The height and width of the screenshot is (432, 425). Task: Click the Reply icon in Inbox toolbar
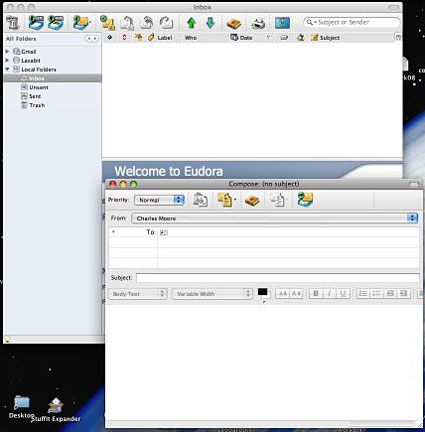click(x=127, y=23)
